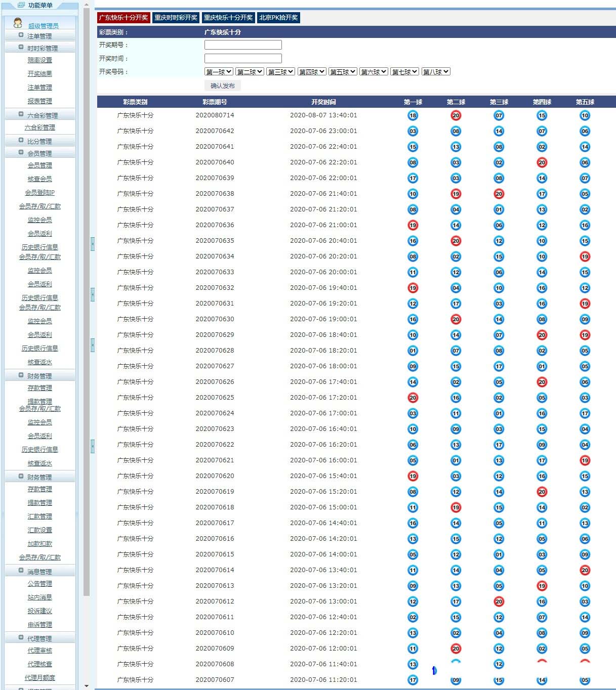Image resolution: width=616 pixels, height=690 pixels.
Task: Go to 会员登陆IP page
Action: click(x=39, y=193)
